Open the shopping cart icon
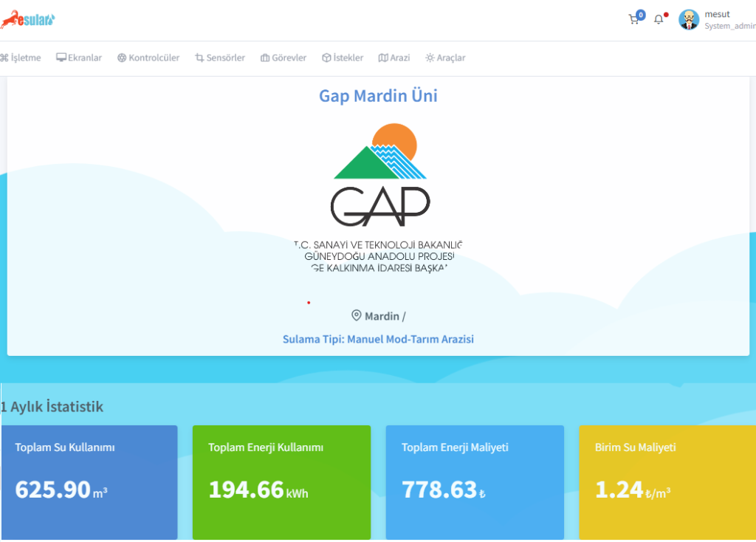This screenshot has width=756, height=542. [633, 18]
